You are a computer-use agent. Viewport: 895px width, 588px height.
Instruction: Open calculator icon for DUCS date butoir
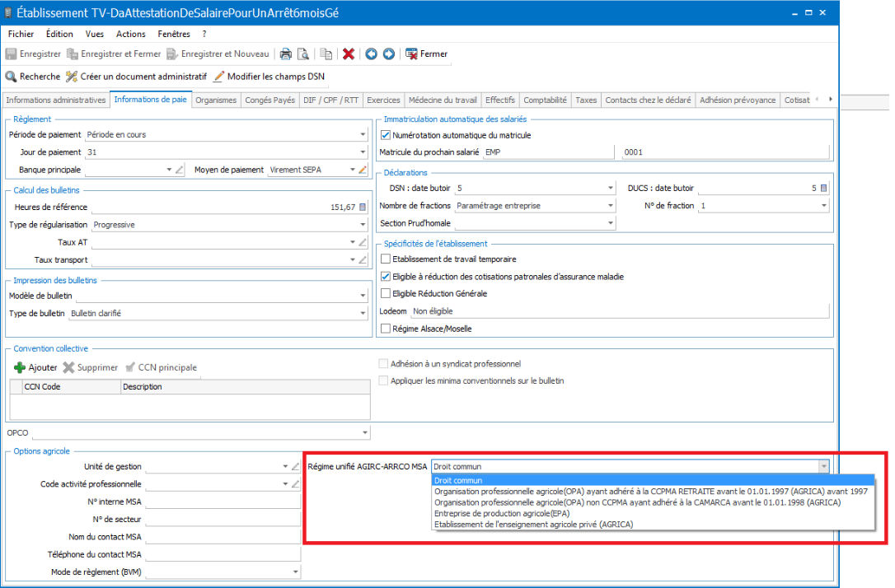click(823, 189)
